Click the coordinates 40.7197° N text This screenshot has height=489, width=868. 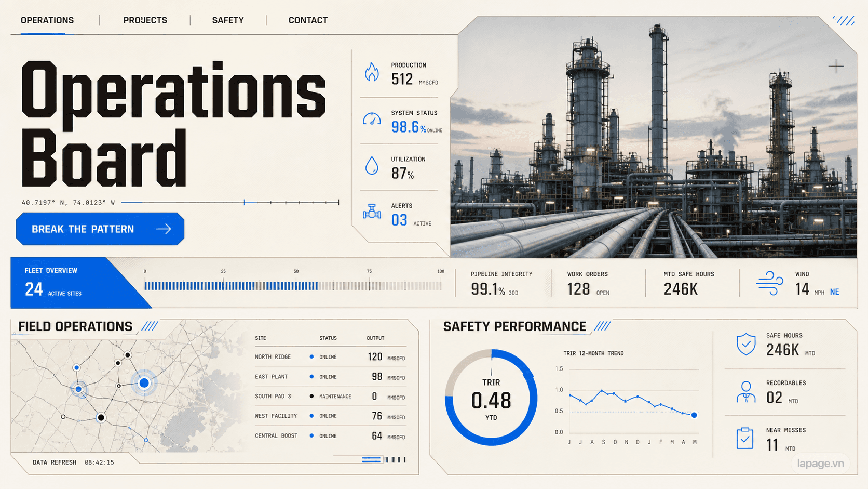[x=68, y=203]
